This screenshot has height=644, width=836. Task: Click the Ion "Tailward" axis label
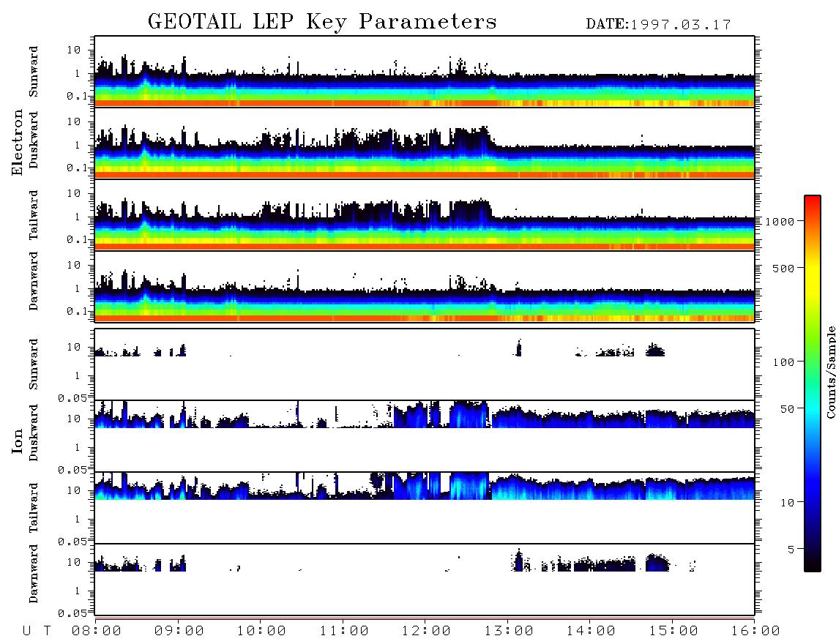(34, 508)
